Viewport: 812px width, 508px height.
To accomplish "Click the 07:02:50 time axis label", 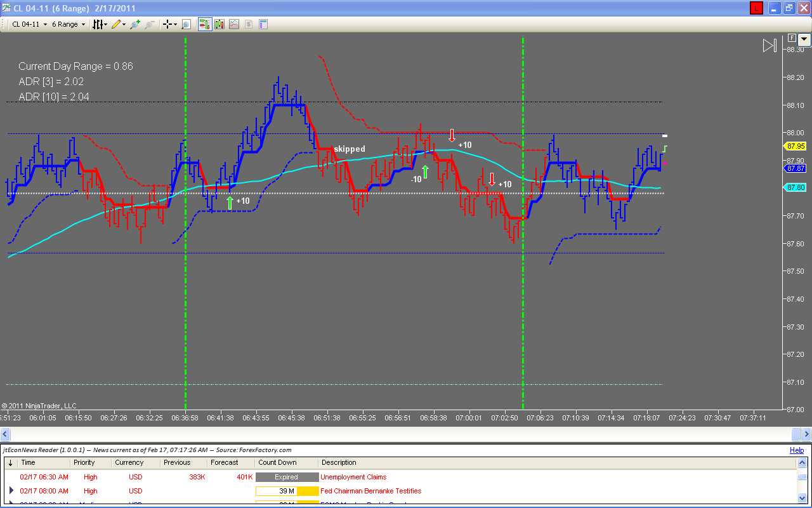I will click(505, 418).
